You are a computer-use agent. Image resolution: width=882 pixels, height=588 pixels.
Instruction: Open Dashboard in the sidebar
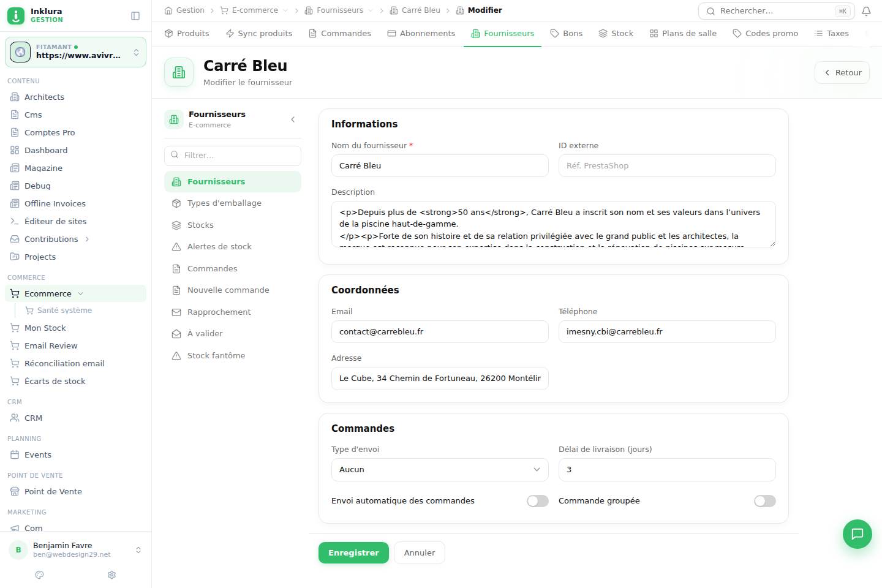click(x=75, y=150)
